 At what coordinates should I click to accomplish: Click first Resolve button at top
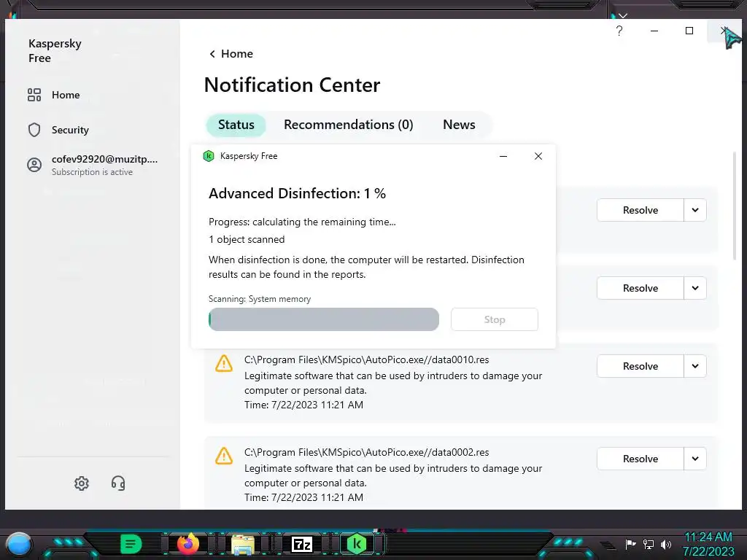640,210
